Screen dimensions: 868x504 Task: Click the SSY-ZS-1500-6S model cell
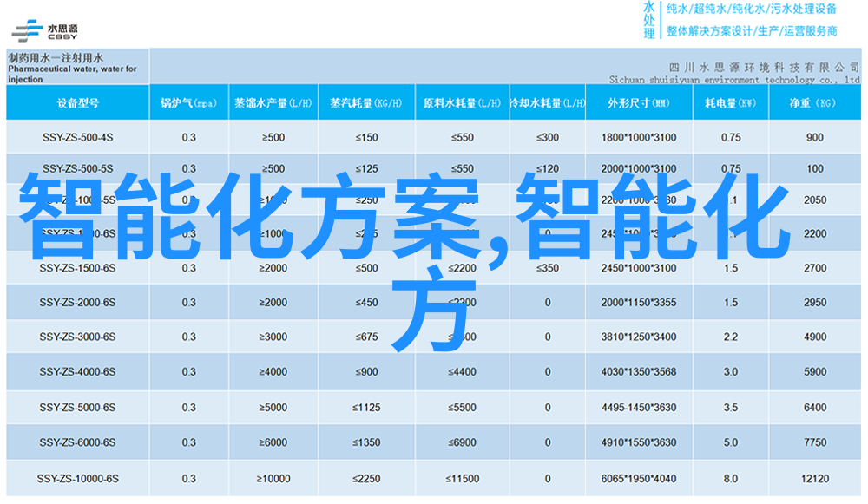[x=77, y=268]
